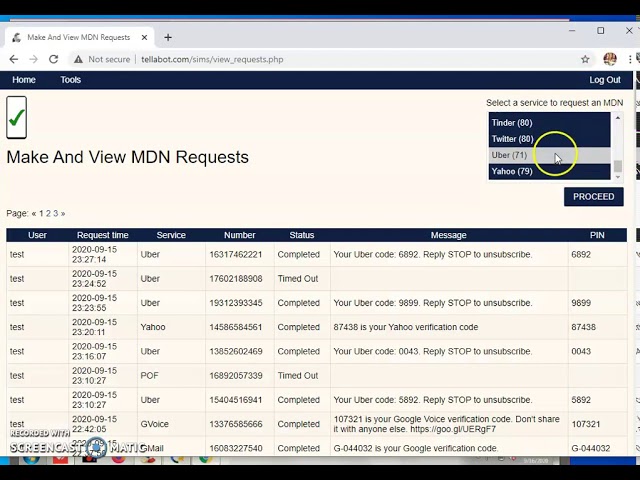Choose Uber (71) from the service list

pos(509,155)
